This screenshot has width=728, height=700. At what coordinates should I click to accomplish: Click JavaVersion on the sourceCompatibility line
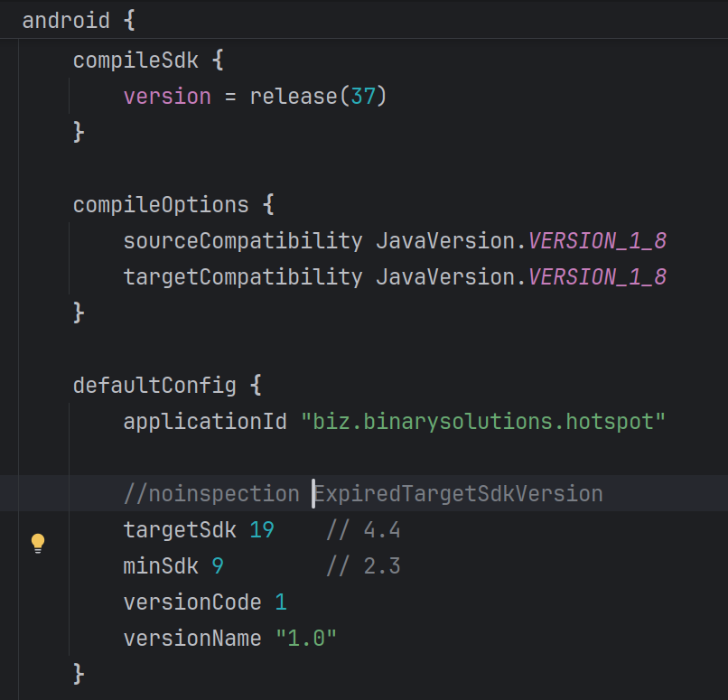point(445,241)
